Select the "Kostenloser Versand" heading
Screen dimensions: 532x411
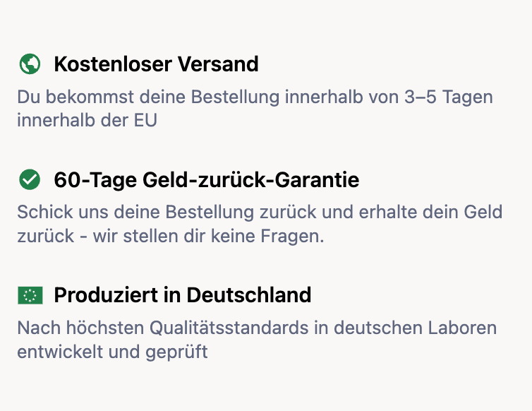pyautogui.click(x=156, y=64)
